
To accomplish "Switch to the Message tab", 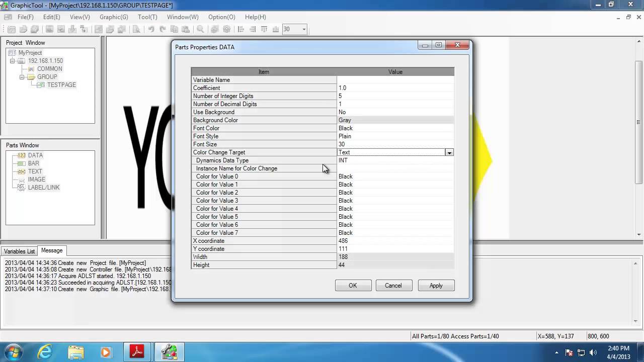I will point(52,250).
